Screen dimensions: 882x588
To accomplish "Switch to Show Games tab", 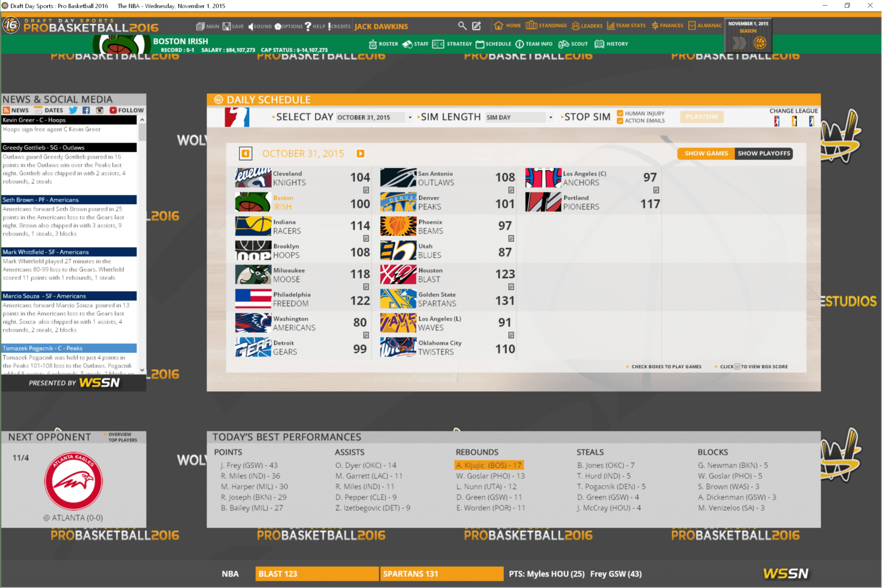I will click(706, 153).
